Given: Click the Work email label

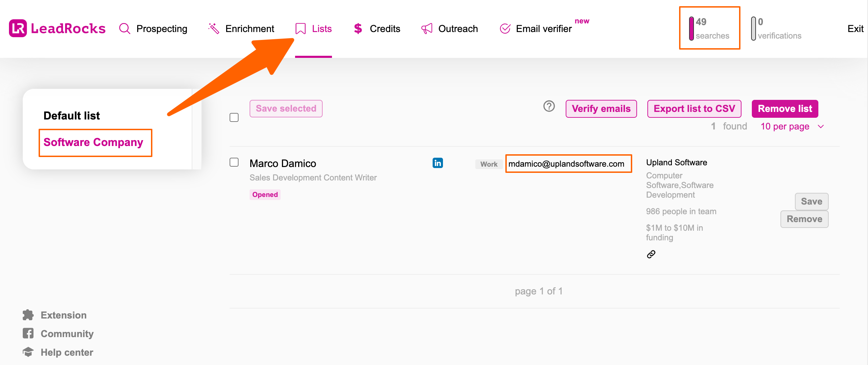Looking at the screenshot, I should (x=489, y=164).
